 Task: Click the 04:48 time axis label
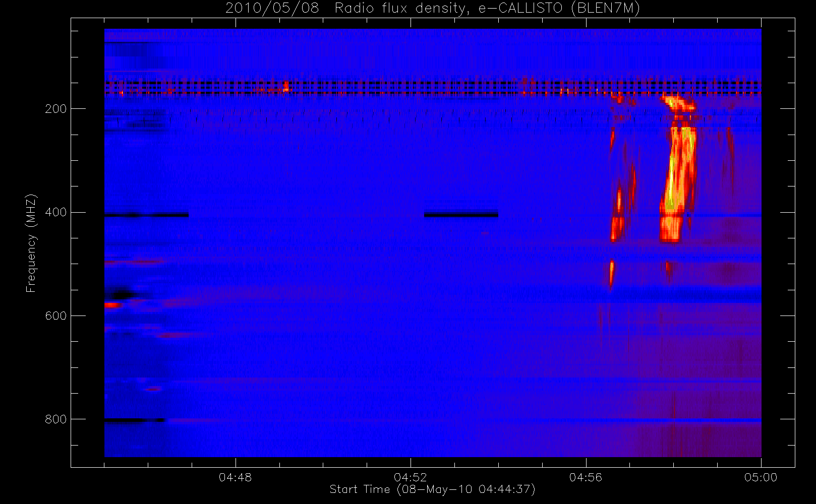tap(235, 477)
